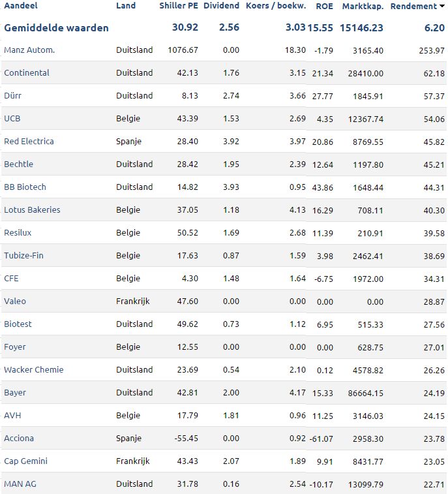Select the Aandeel column header
The image size is (448, 494).
(20, 6)
